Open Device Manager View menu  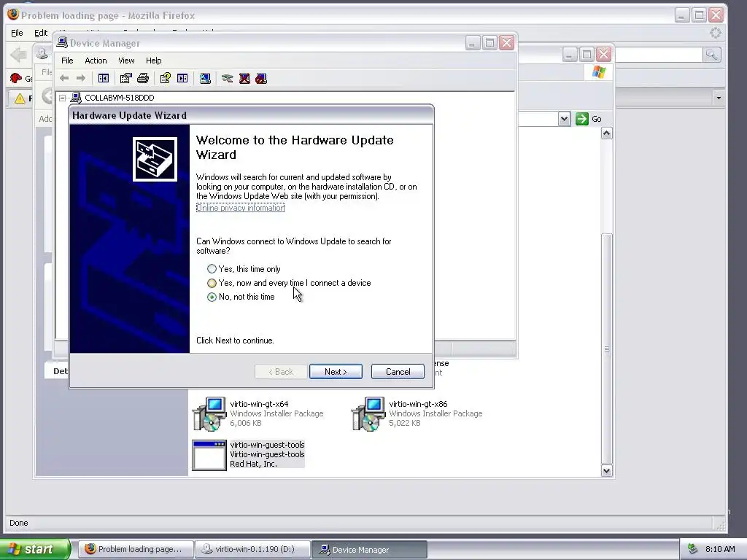pos(126,61)
